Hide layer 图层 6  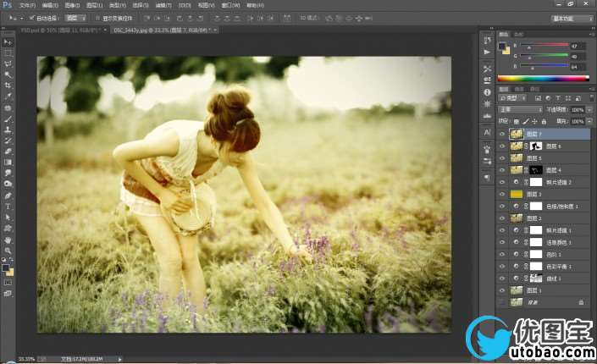(x=502, y=146)
